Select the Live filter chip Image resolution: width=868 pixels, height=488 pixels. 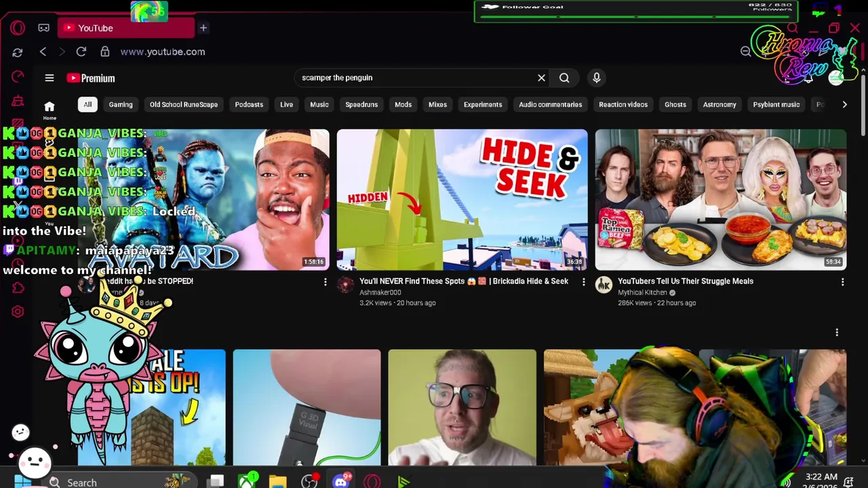coord(286,104)
